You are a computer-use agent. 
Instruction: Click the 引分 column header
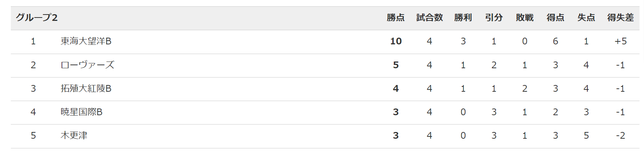494,18
